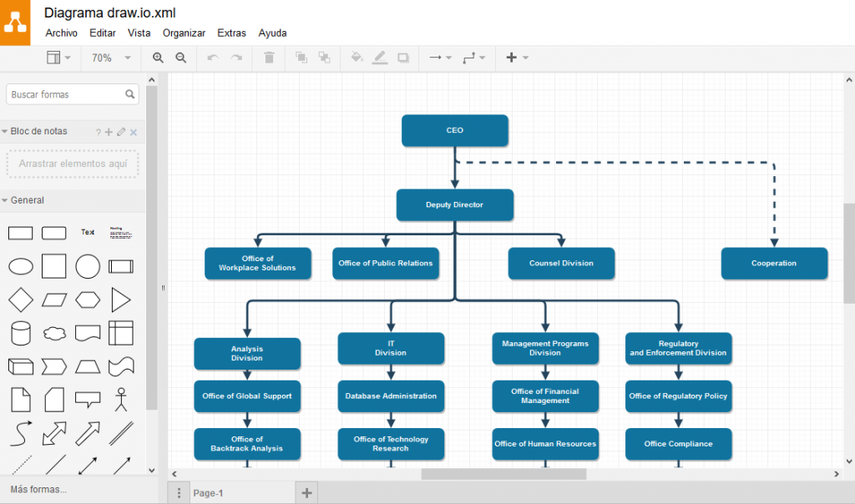The height and width of the screenshot is (504, 855).
Task: Pick the diamond shape in General palette
Action: point(21,300)
